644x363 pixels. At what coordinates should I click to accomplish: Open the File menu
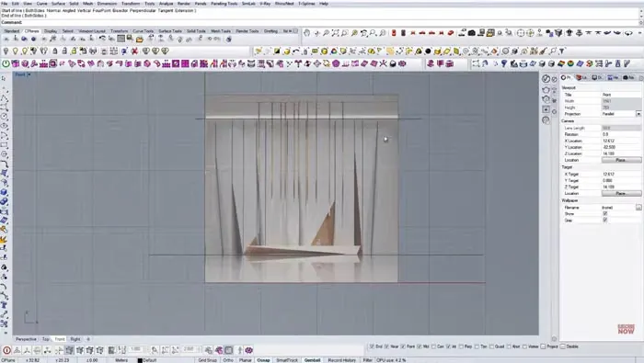click(x=5, y=4)
